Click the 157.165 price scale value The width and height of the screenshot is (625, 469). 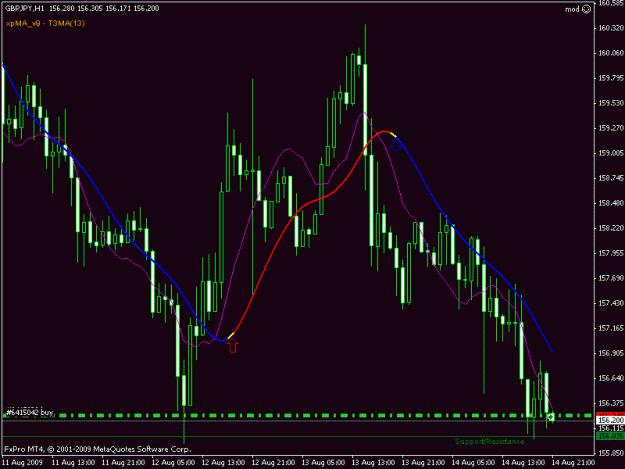611,328
